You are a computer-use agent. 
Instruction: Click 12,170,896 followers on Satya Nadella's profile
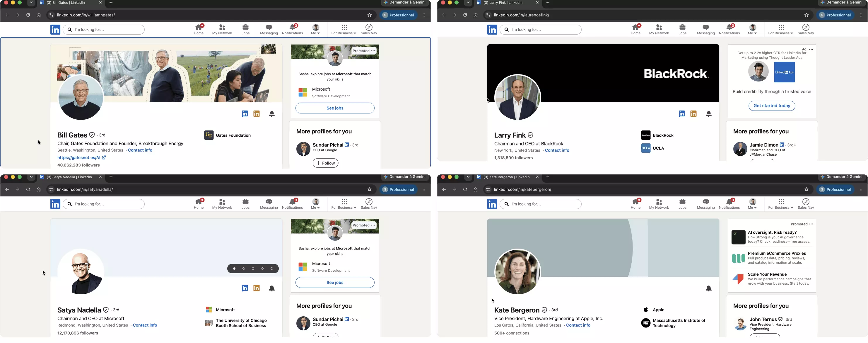pyautogui.click(x=78, y=333)
